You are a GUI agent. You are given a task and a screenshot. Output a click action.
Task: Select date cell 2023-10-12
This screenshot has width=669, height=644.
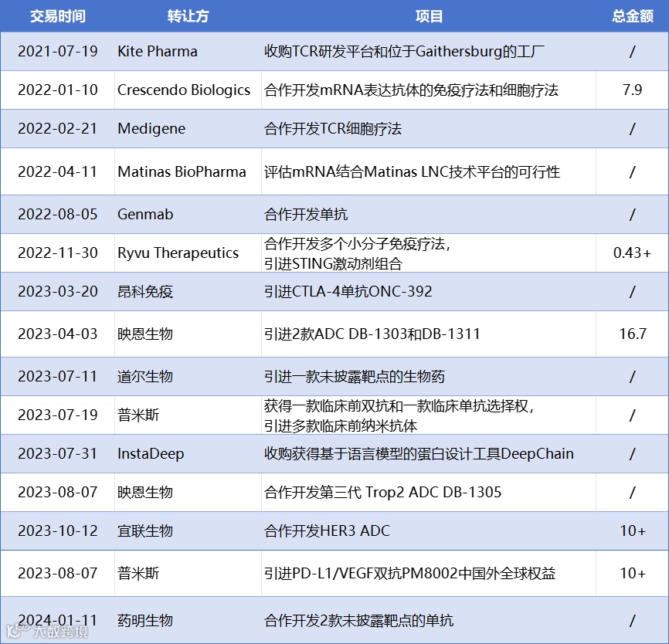point(58,531)
